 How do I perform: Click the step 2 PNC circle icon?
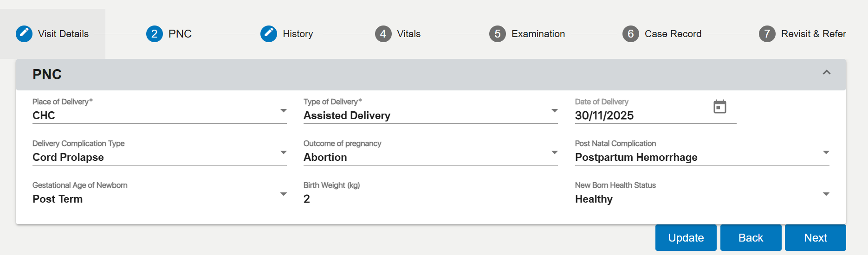[154, 34]
